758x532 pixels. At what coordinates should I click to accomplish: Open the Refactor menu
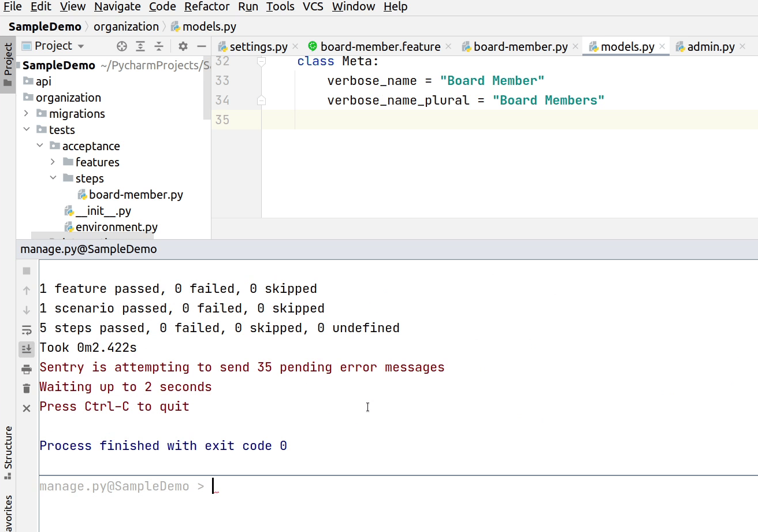[x=207, y=7]
